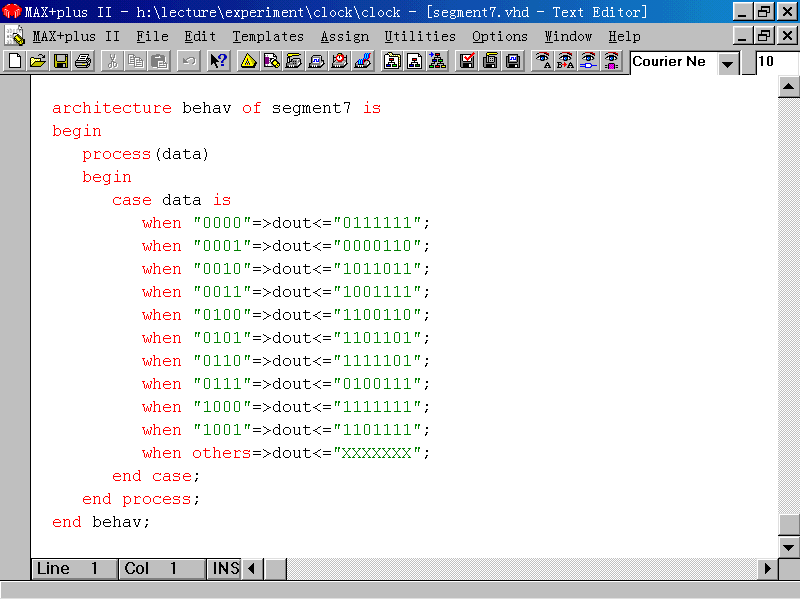Click the when "1000" code line

click(x=286, y=407)
